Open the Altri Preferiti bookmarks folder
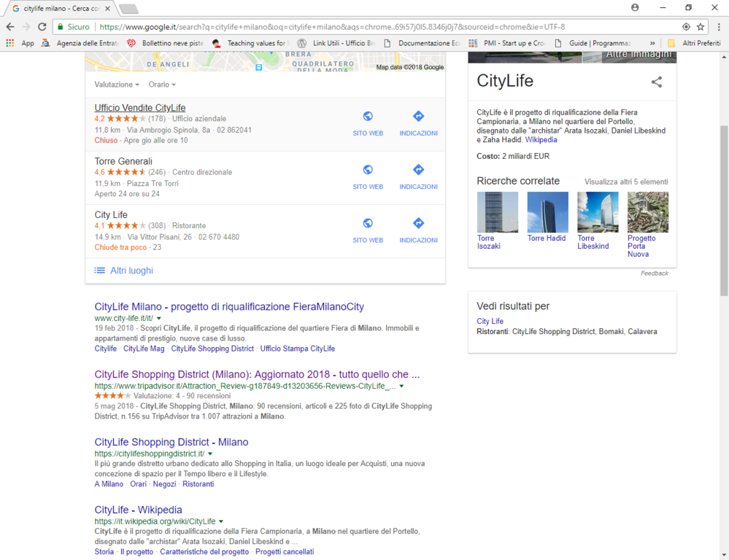 694,43
